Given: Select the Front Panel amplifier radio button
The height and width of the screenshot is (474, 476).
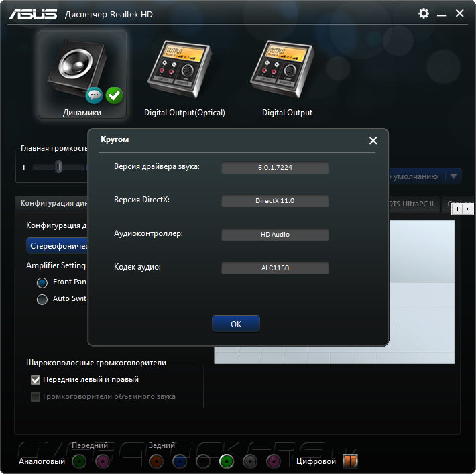Looking at the screenshot, I should pyautogui.click(x=42, y=283).
